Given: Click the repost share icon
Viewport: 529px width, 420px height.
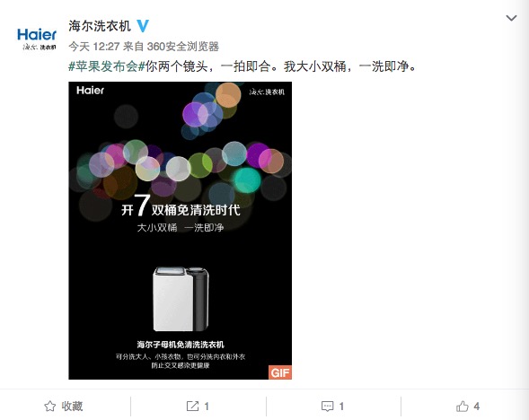Looking at the screenshot, I should pos(192,407).
